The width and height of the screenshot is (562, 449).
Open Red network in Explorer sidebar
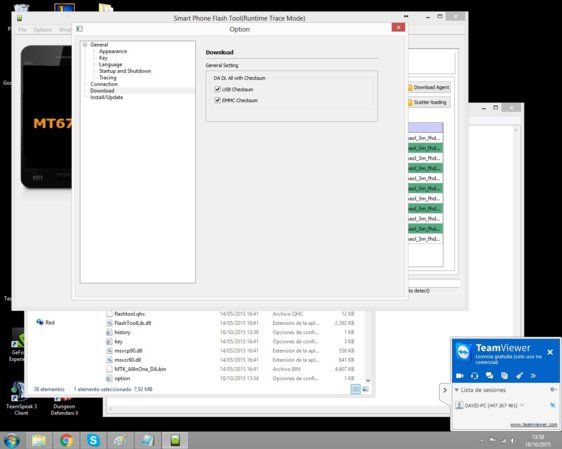click(x=46, y=323)
